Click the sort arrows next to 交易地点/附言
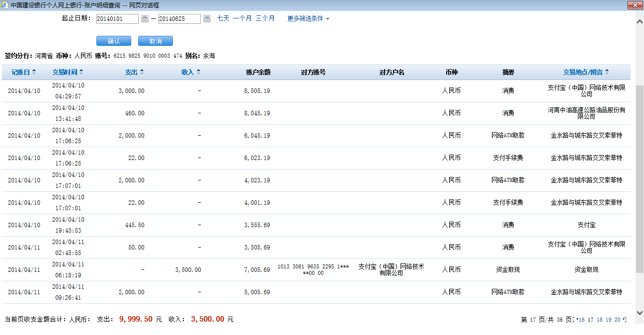The width and height of the screenshot is (644, 335). tap(607, 72)
